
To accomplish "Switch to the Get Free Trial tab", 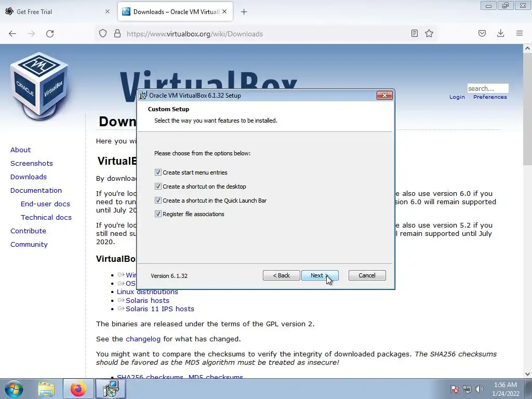I will tap(58, 11).
